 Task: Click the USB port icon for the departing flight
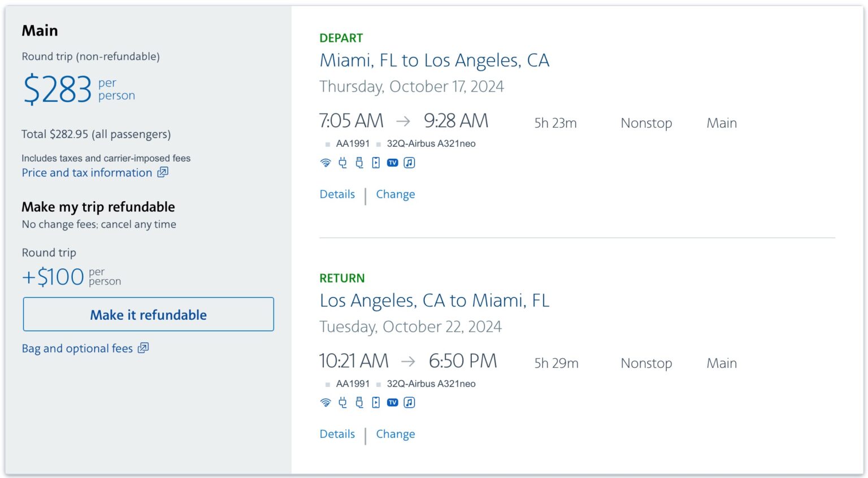pyautogui.click(x=359, y=163)
